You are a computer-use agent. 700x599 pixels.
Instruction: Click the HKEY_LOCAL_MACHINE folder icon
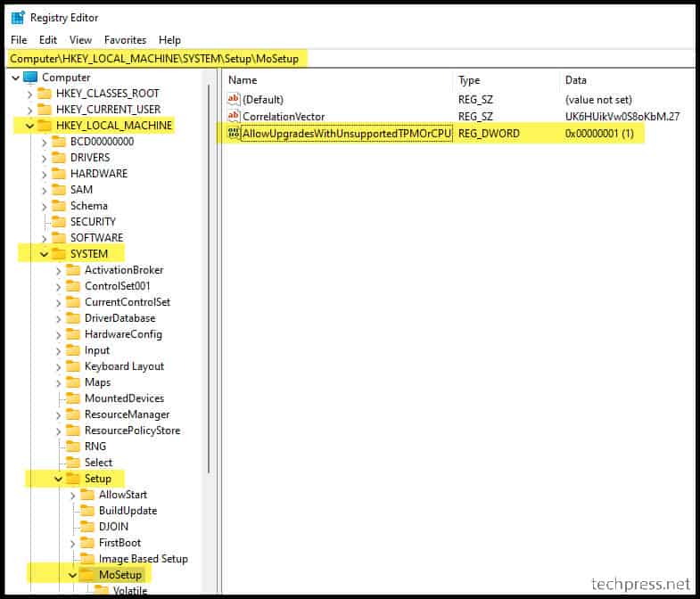click(45, 126)
